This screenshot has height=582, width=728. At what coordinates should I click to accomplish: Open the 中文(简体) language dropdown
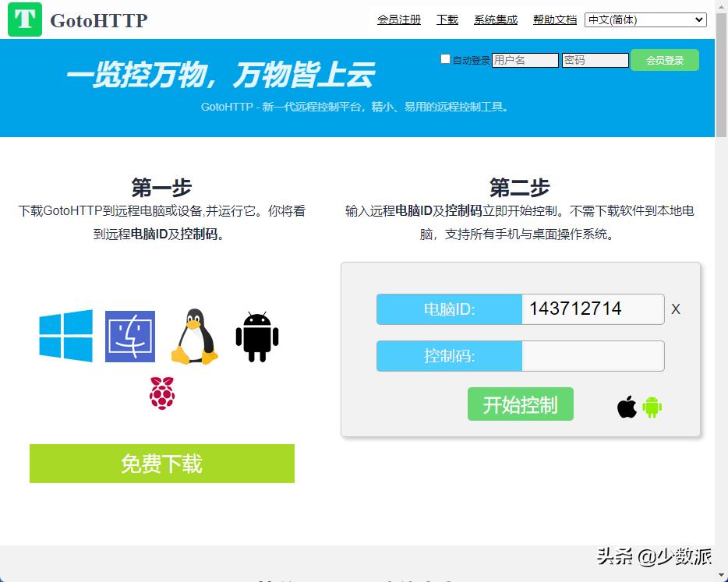tap(645, 19)
